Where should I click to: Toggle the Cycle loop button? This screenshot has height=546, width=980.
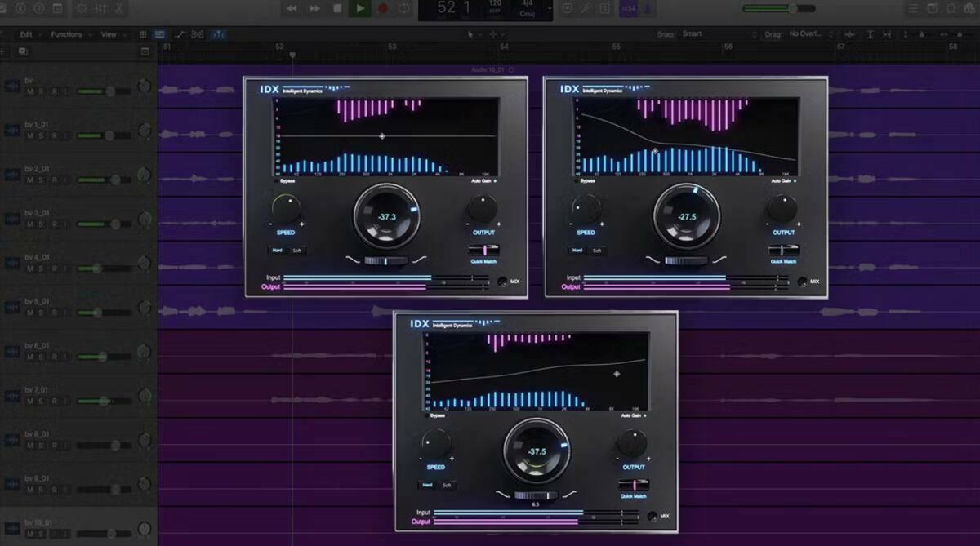[x=403, y=9]
